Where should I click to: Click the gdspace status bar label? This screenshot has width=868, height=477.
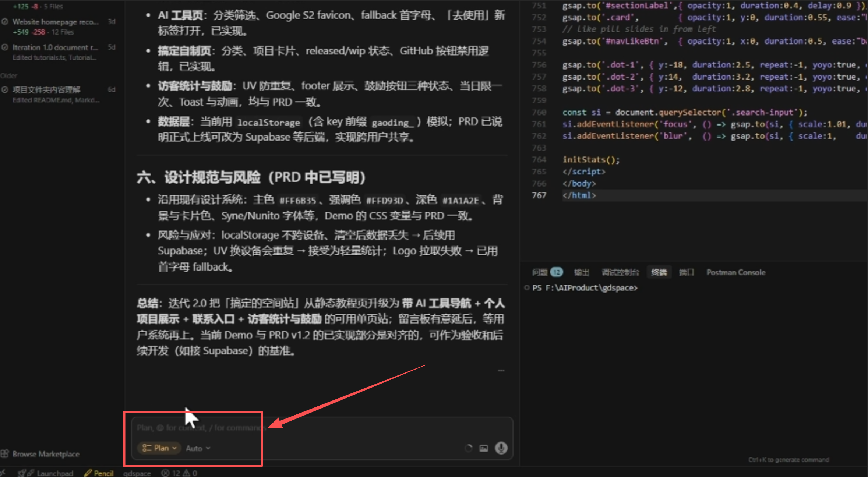pyautogui.click(x=137, y=473)
